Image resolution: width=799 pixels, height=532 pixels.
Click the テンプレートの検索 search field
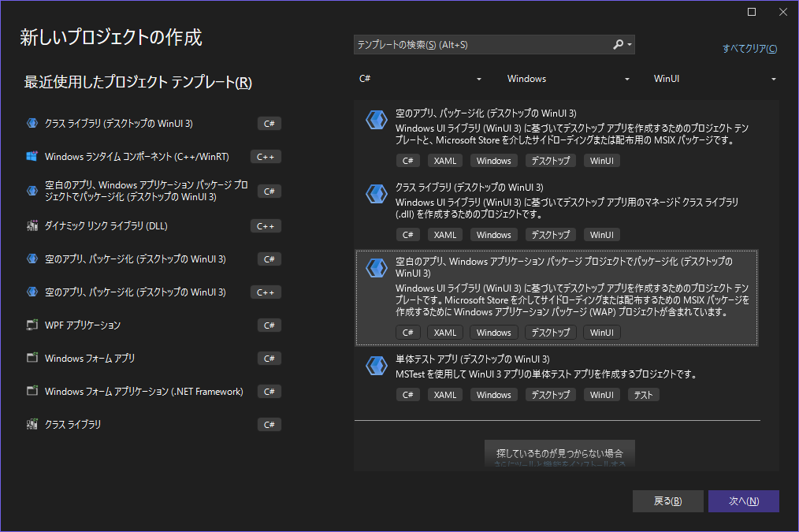[x=473, y=45]
